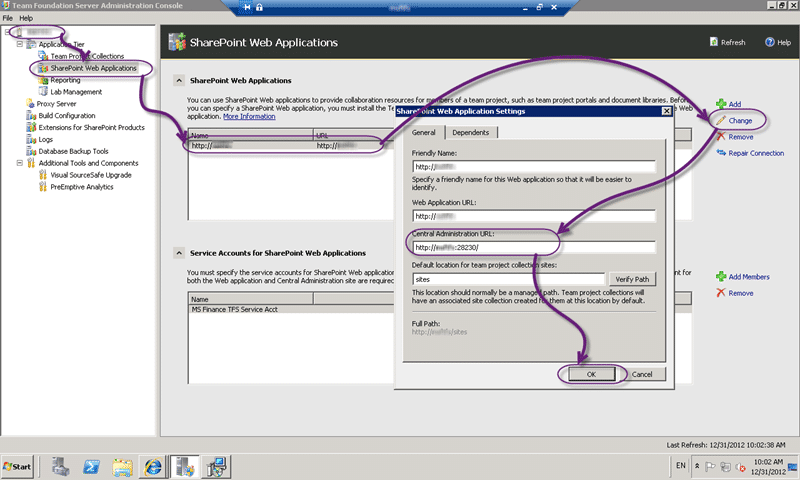
Task: Open TFS Administration Console taskbar button
Action: (x=184, y=466)
